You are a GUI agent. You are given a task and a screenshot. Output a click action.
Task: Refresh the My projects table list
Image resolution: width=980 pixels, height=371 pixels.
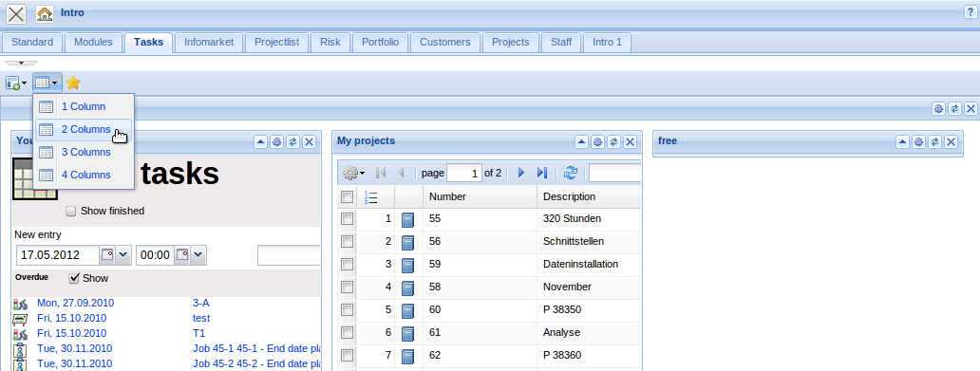[x=571, y=173]
